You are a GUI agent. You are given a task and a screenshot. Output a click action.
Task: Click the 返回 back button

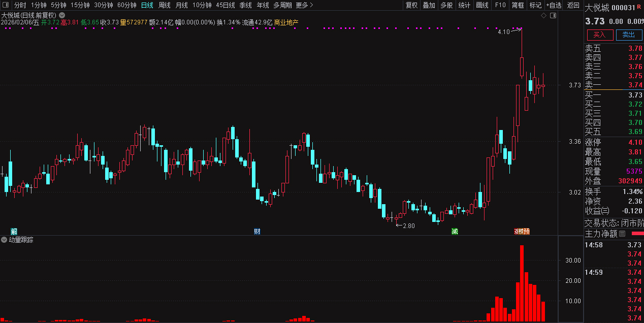573,5
